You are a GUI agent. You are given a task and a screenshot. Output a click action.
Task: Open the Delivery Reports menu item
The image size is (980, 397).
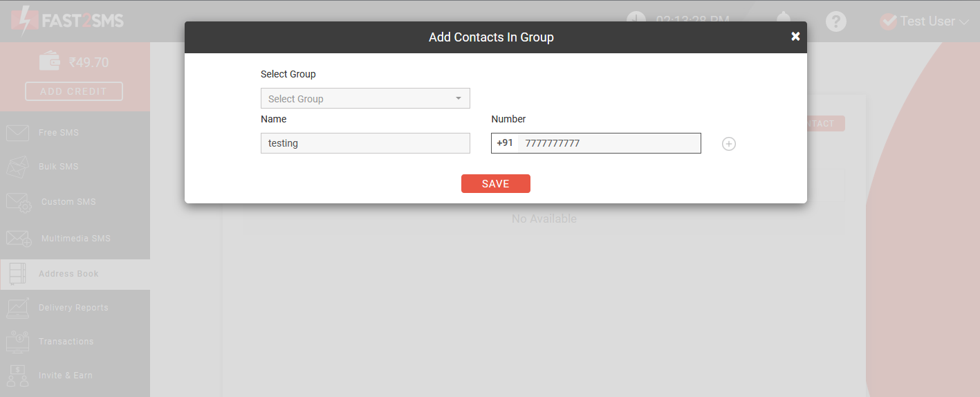click(x=75, y=308)
